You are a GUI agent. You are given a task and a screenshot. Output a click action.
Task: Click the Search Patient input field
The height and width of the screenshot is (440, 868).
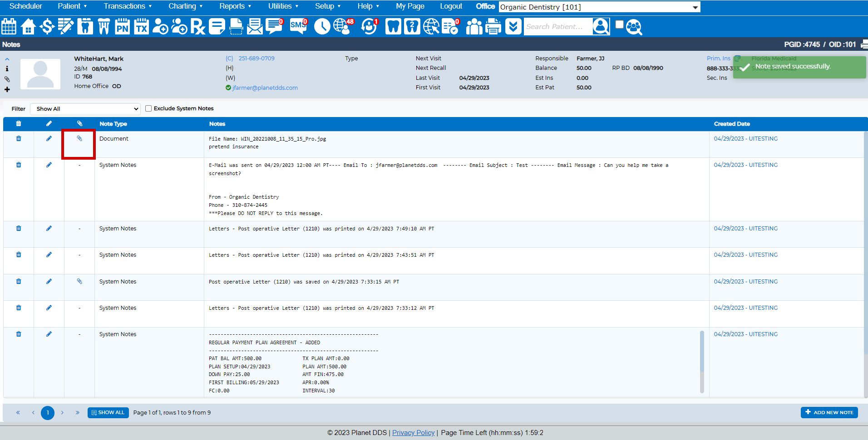click(x=557, y=27)
